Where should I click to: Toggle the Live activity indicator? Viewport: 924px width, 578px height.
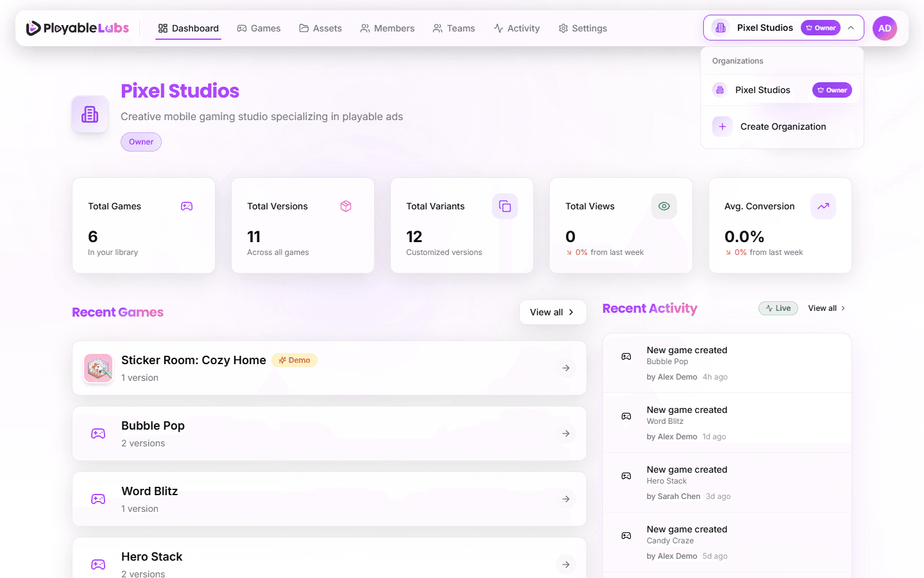[778, 308]
